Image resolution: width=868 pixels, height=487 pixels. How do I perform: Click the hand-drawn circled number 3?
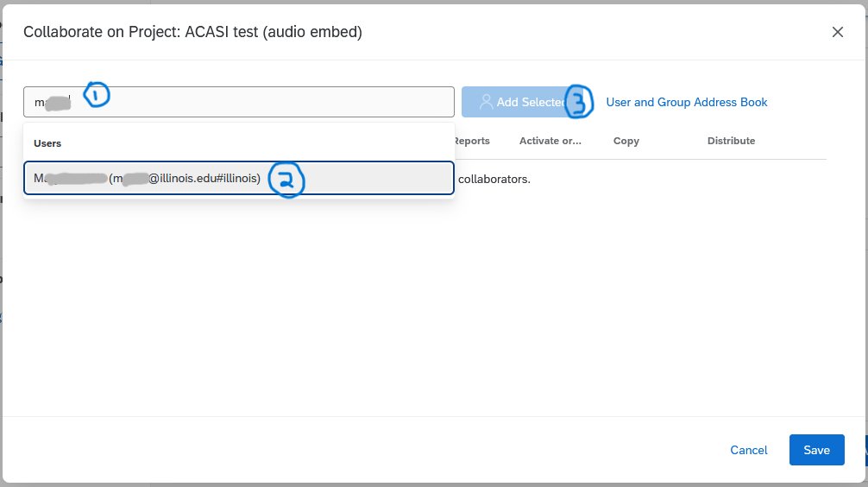pyautogui.click(x=579, y=103)
